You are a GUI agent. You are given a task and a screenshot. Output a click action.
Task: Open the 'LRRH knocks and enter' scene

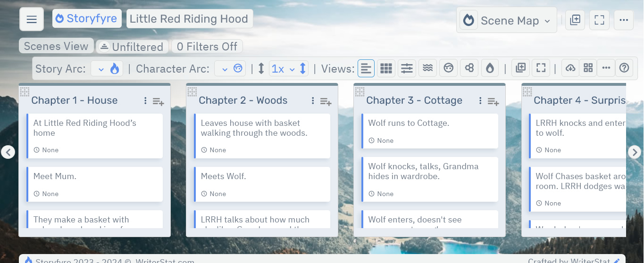(577, 136)
